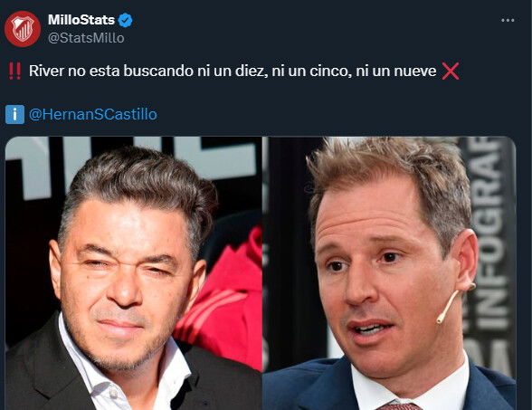Click the red double exclamation emoji

tap(14, 71)
